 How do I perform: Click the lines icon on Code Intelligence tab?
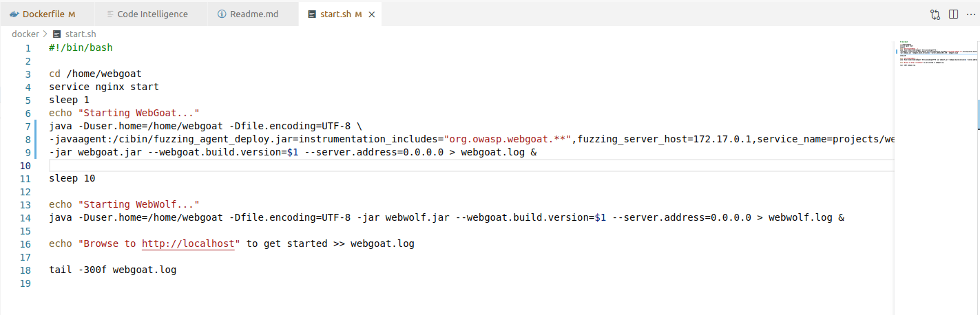[x=110, y=14]
